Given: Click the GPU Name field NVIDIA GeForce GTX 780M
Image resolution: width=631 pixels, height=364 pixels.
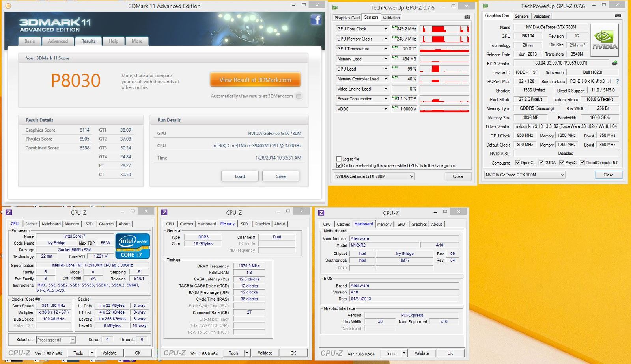Looking at the screenshot, I should coord(551,27).
